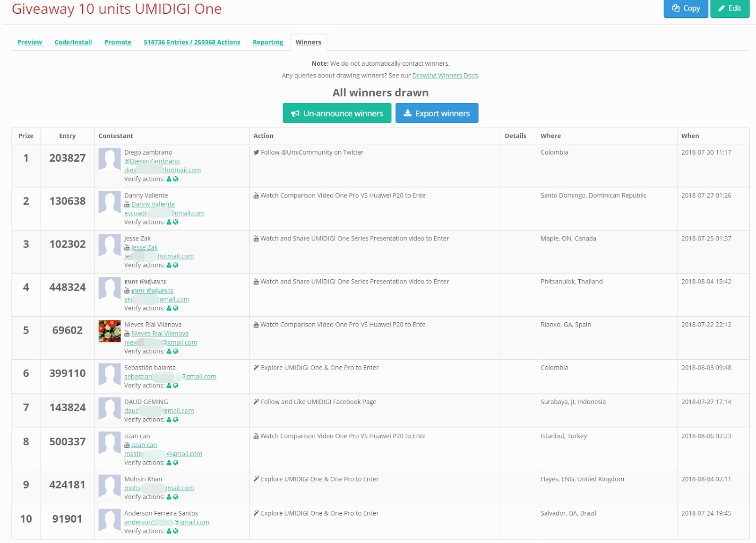Switch to the Promote tab

tap(118, 42)
